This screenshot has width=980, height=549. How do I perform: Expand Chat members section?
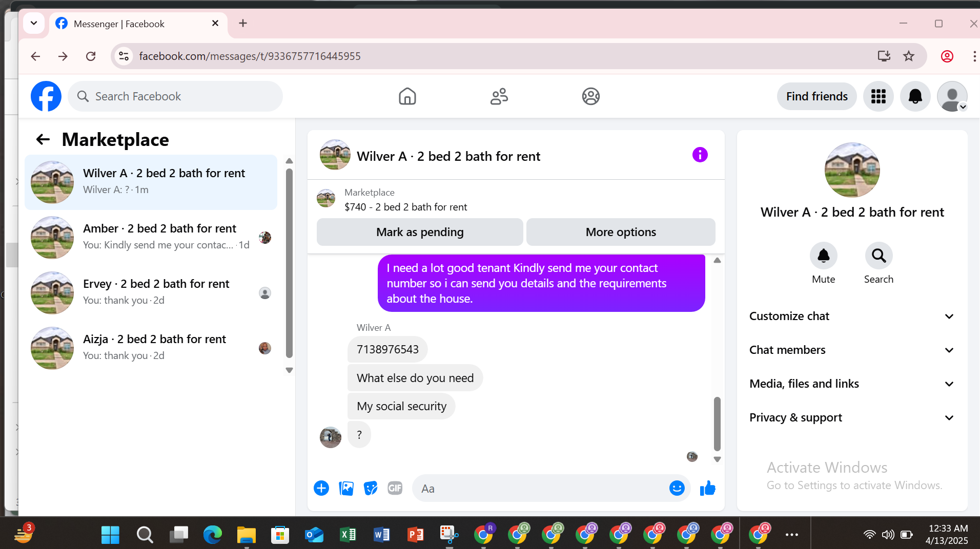851,350
